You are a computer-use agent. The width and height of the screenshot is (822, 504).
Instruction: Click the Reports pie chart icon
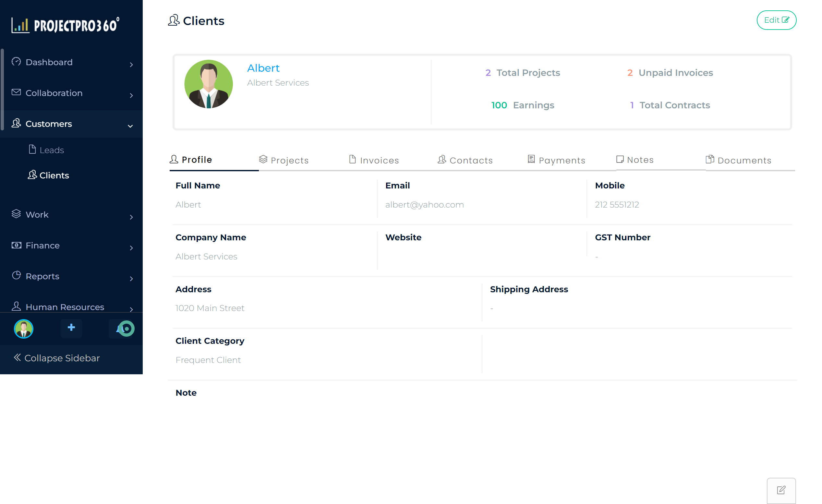[16, 275]
